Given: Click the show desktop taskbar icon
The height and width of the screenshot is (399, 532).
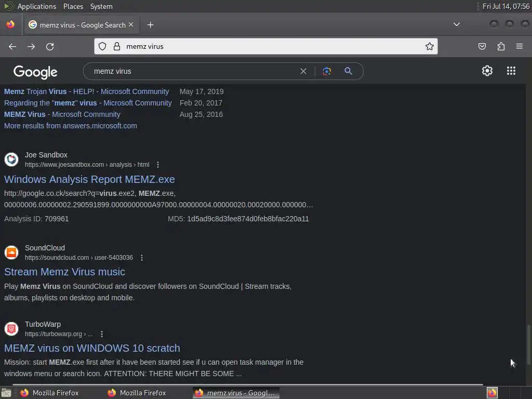Looking at the screenshot, I should point(6,393).
